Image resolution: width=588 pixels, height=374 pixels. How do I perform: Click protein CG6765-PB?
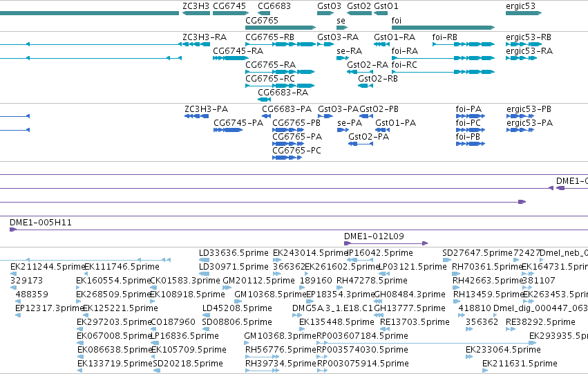coord(296,123)
